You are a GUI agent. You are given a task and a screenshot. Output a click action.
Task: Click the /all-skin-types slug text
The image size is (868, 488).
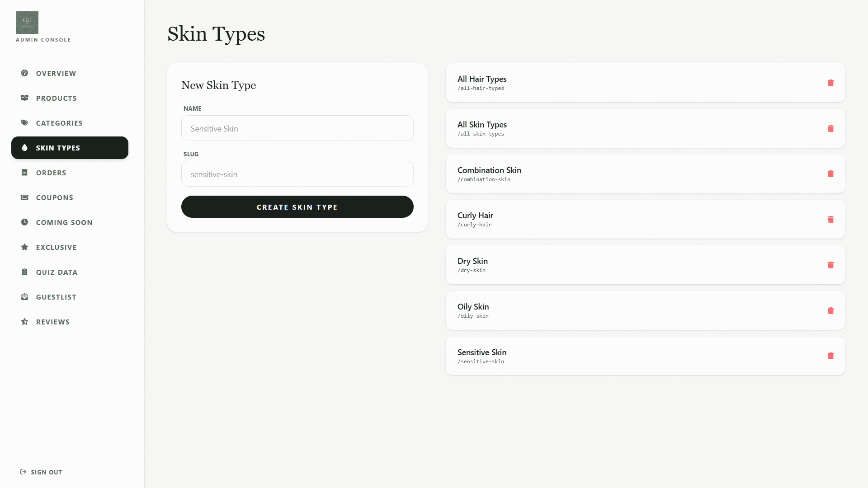481,134
